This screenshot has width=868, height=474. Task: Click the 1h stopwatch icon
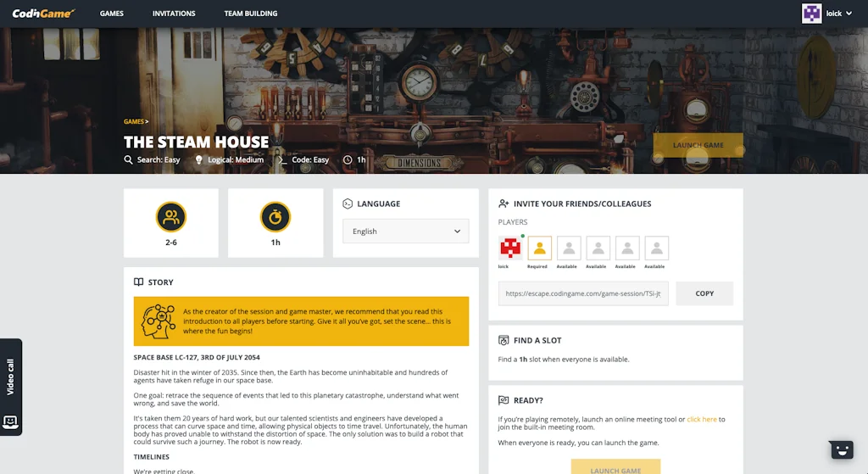[275, 217]
